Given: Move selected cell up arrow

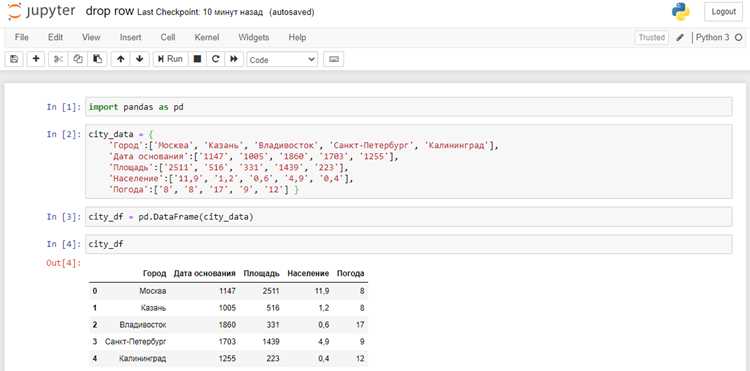Looking at the screenshot, I should pos(121,59).
